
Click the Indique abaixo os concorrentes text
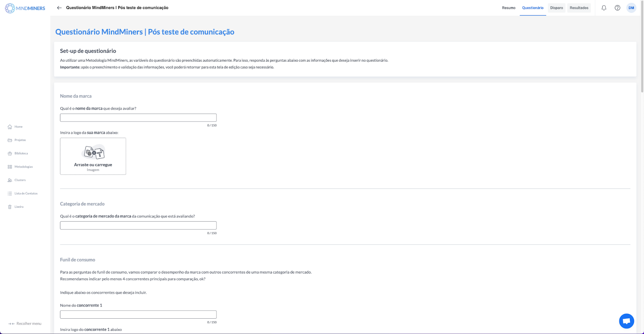pos(103,293)
